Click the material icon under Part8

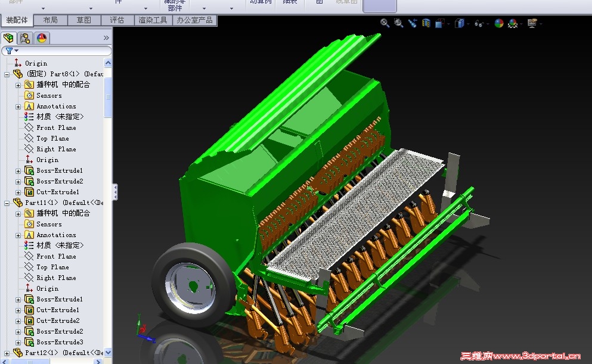29,117
